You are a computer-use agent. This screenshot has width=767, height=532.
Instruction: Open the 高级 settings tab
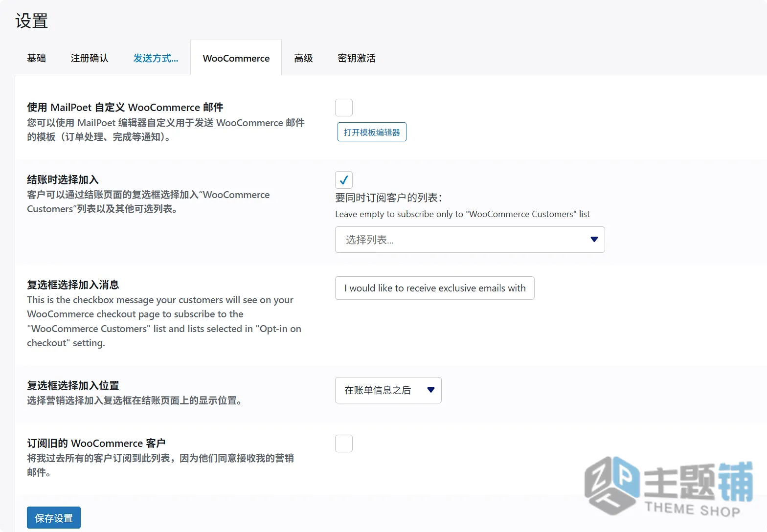click(x=303, y=58)
